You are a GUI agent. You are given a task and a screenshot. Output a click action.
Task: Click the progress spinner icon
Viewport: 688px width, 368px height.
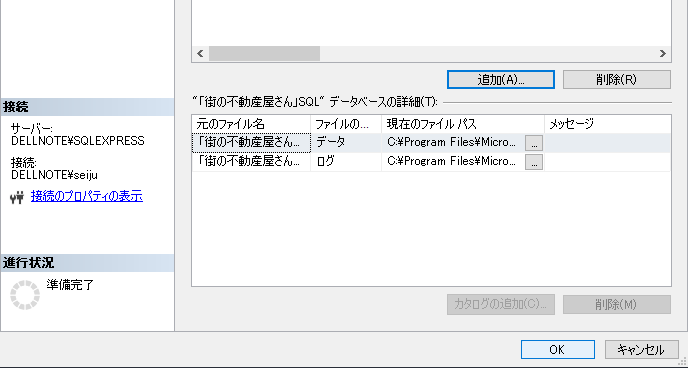(x=25, y=295)
